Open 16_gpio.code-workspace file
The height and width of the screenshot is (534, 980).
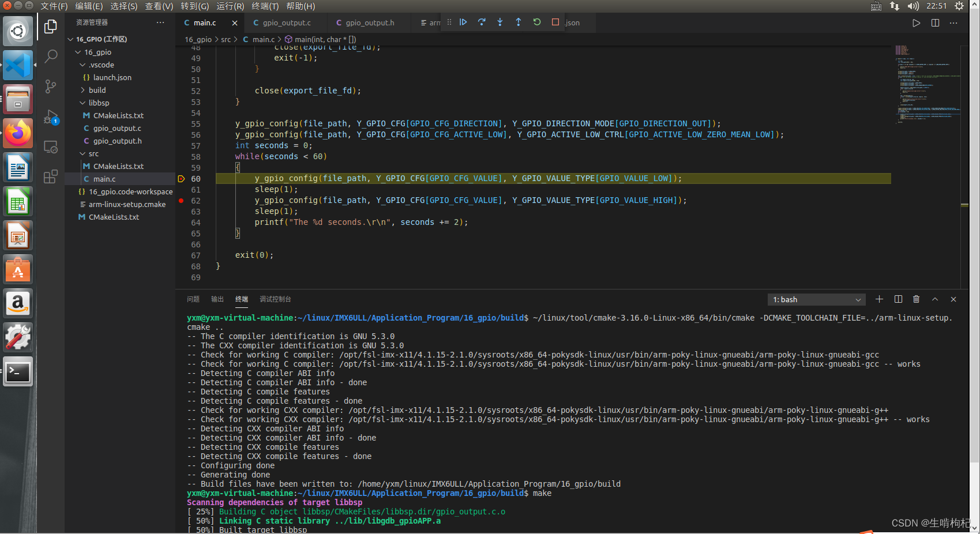(130, 191)
